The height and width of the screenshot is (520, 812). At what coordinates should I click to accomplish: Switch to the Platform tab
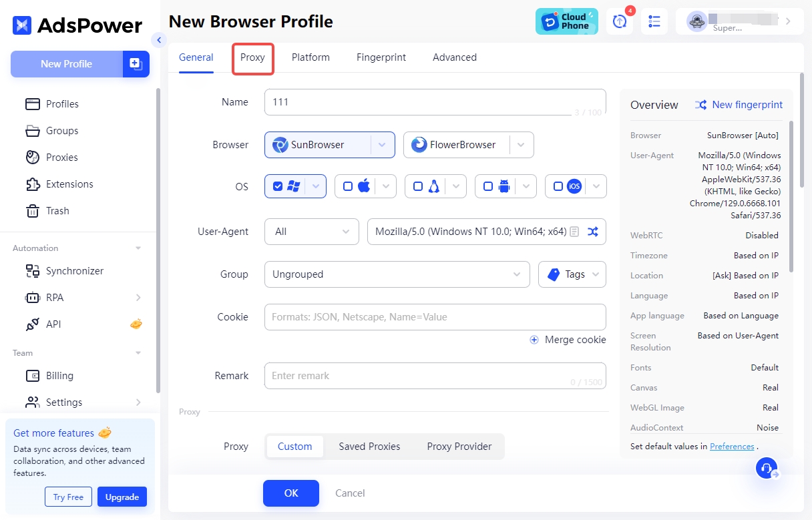(x=311, y=57)
